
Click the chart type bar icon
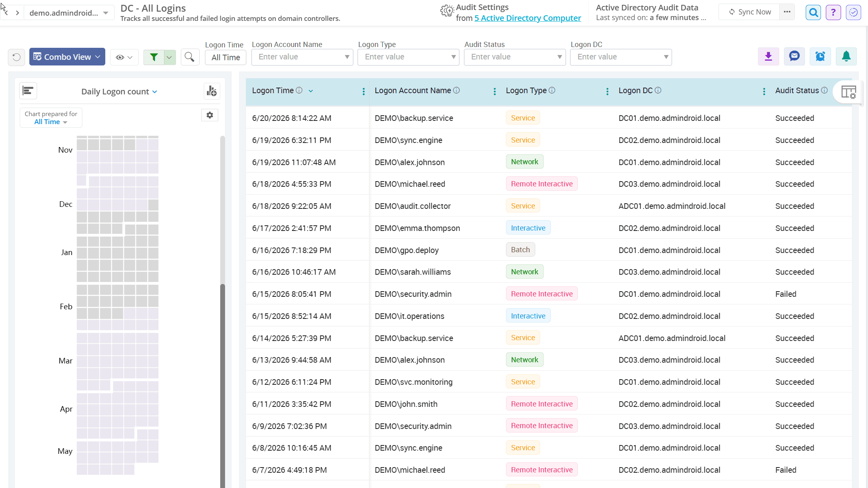click(28, 91)
